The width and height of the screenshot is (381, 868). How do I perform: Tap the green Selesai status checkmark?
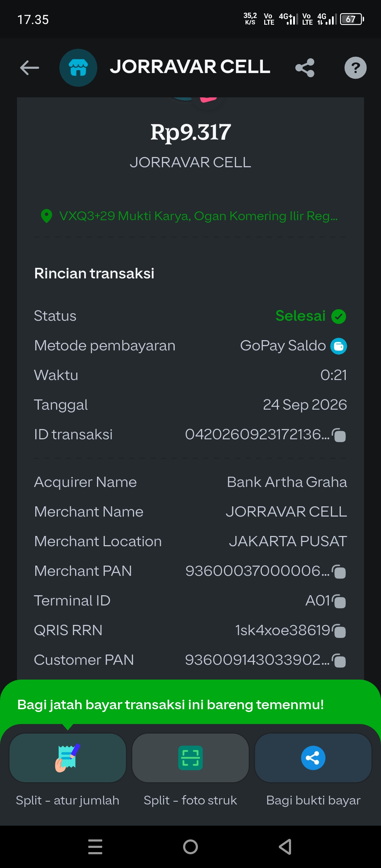pyautogui.click(x=339, y=317)
